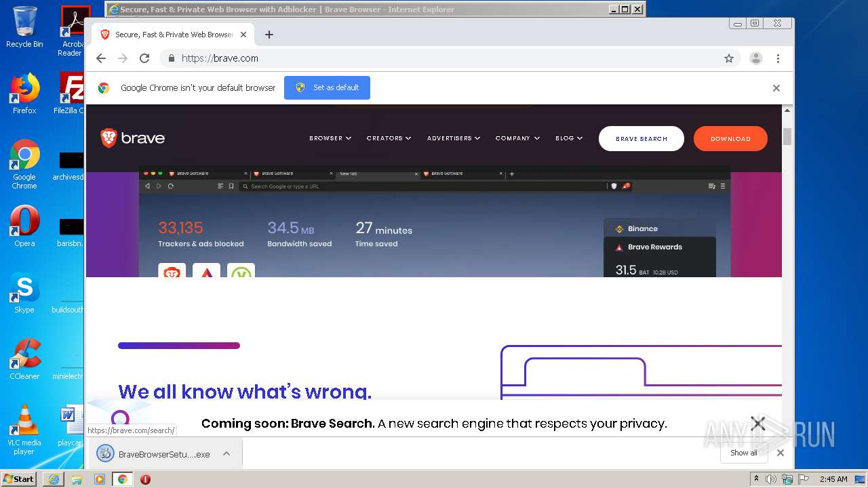Image resolution: width=868 pixels, height=488 pixels.
Task: Open the Chrome profile avatar
Action: 756,58
